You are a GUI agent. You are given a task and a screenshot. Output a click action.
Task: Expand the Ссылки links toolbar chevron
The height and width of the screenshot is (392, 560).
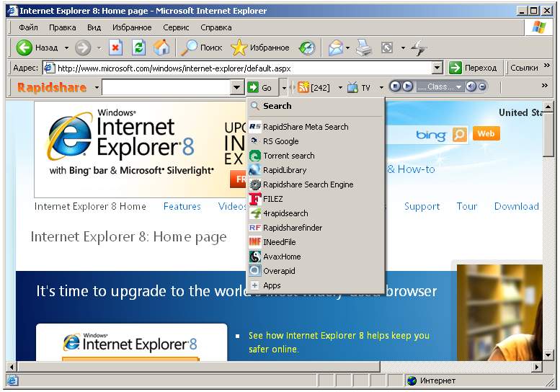(x=547, y=65)
